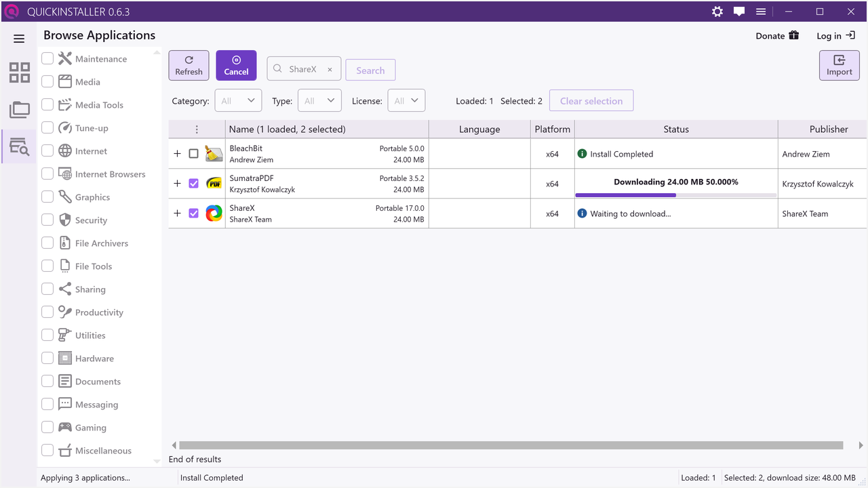
Task: Open the feedback chat icon
Action: click(x=739, y=12)
